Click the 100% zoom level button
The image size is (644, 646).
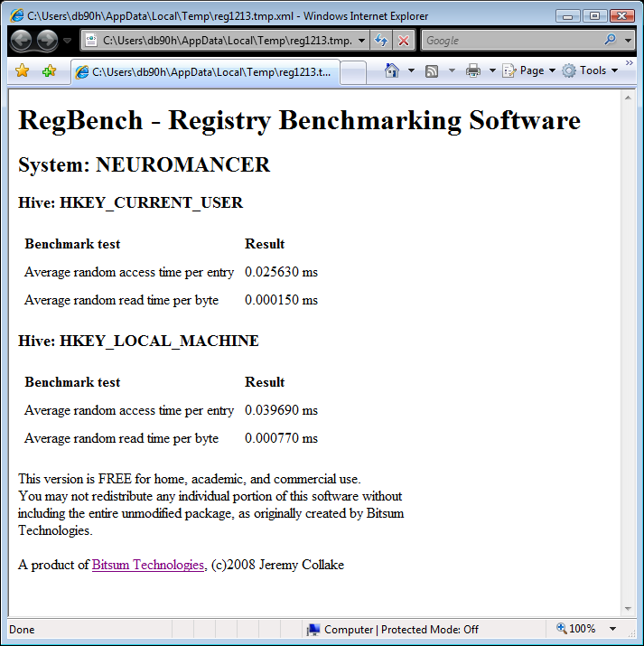(x=575, y=629)
